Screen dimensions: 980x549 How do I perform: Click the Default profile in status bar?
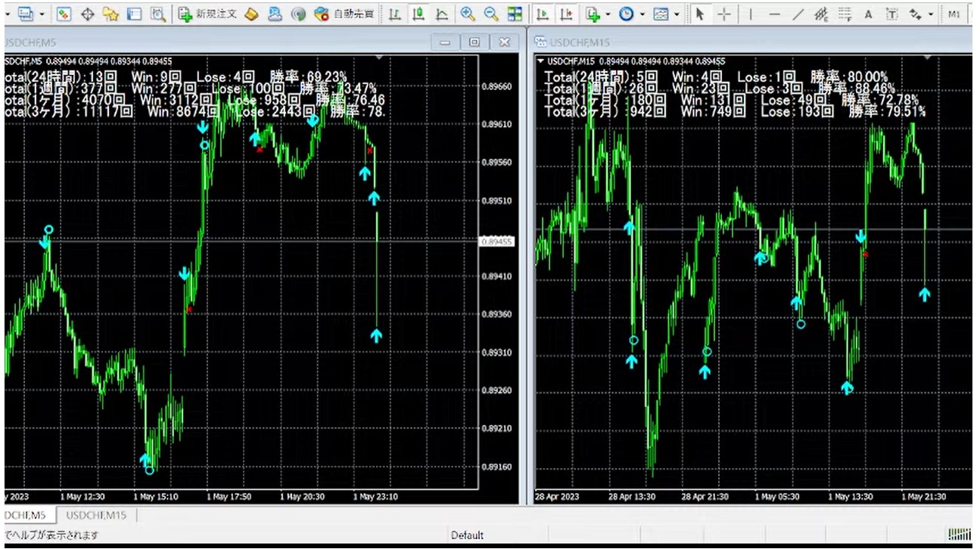467,535
